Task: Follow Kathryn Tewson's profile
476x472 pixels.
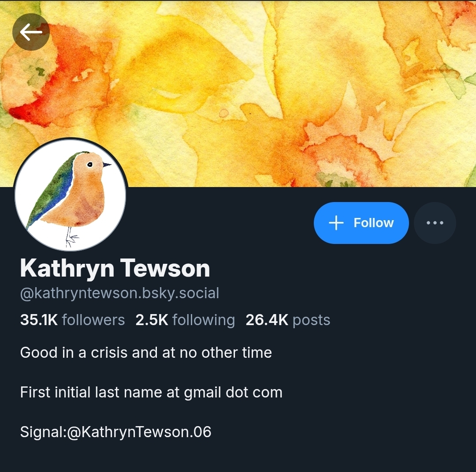Action: point(361,223)
